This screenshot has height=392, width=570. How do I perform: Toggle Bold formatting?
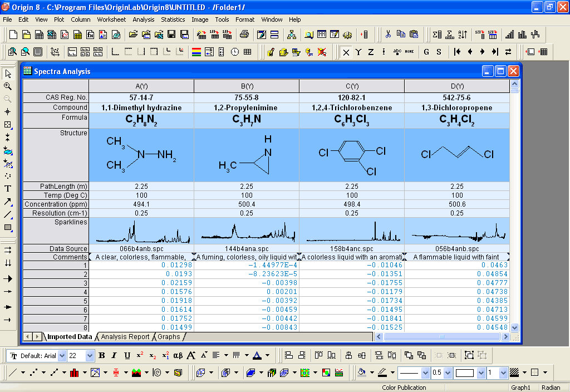pyautogui.click(x=102, y=355)
